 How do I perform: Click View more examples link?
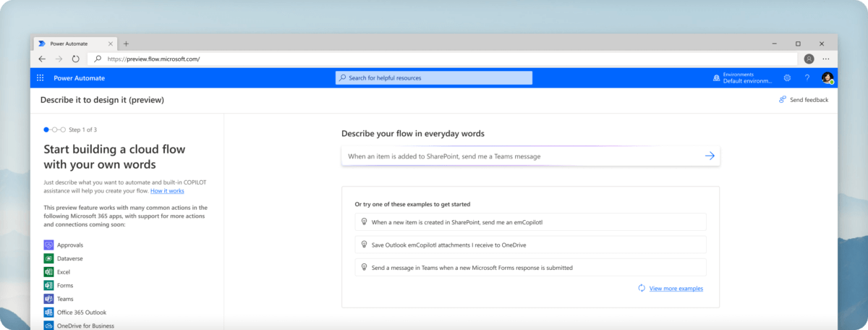coord(676,288)
